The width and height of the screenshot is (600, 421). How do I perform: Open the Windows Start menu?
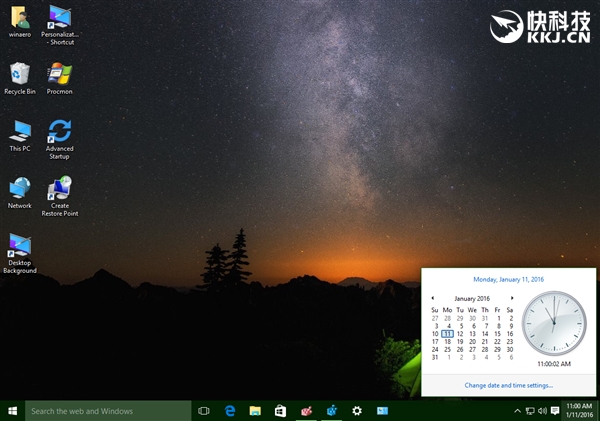coord(13,411)
